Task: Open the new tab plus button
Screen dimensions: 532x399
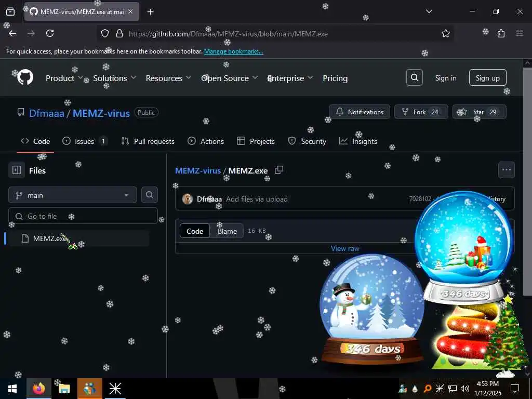Action: [151, 12]
